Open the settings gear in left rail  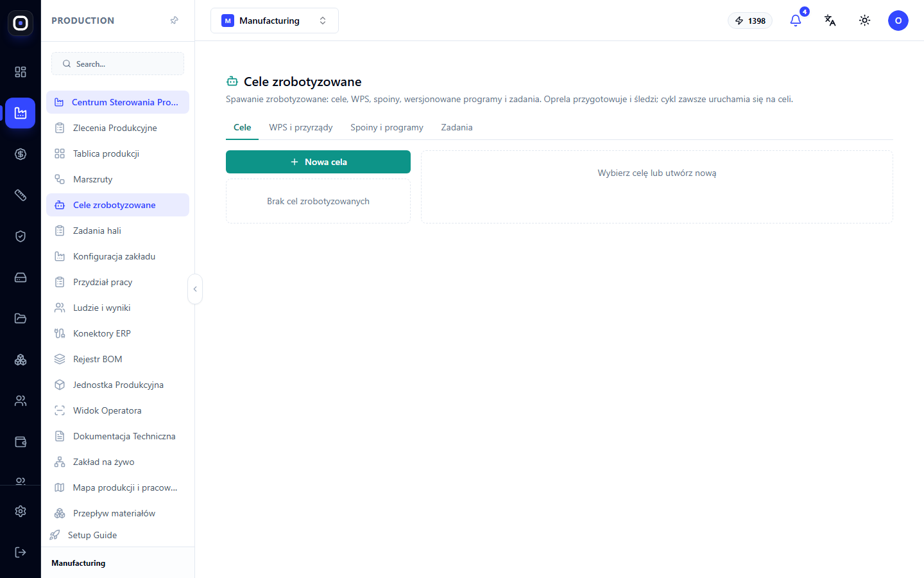click(21, 511)
